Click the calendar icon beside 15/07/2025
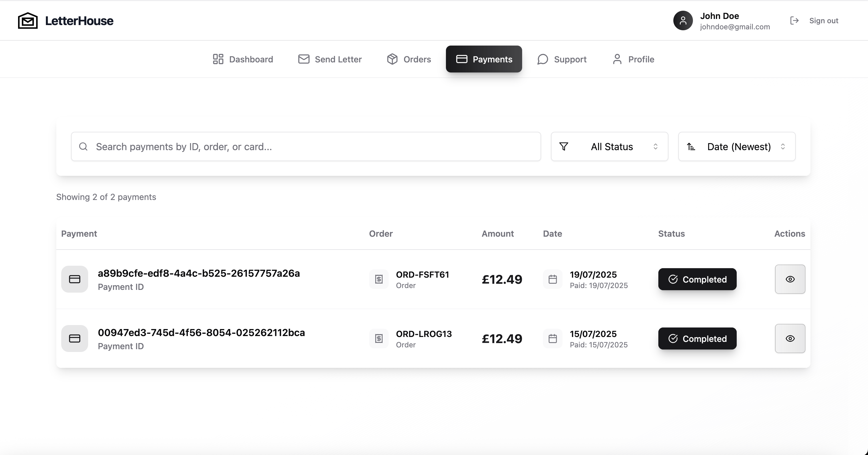 (x=553, y=338)
